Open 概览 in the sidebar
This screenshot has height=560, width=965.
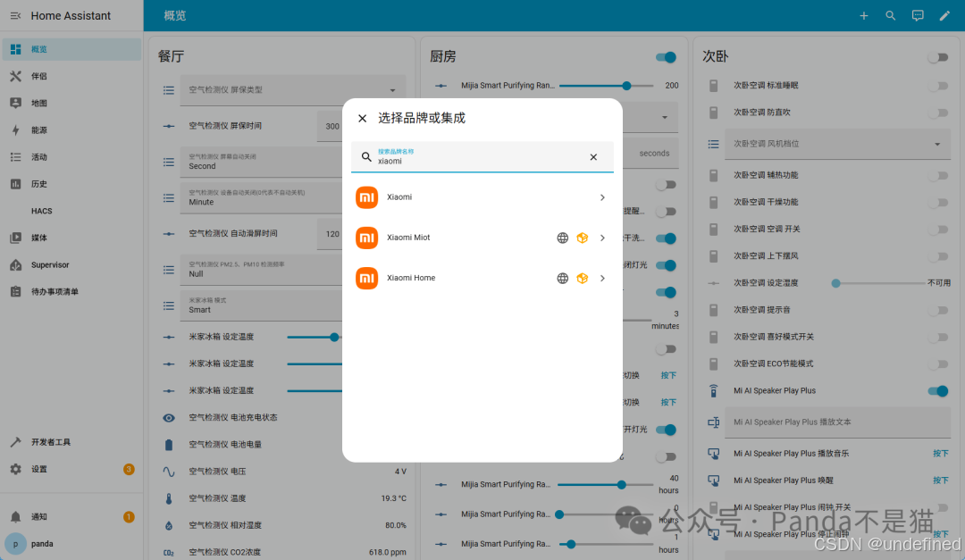point(71,49)
